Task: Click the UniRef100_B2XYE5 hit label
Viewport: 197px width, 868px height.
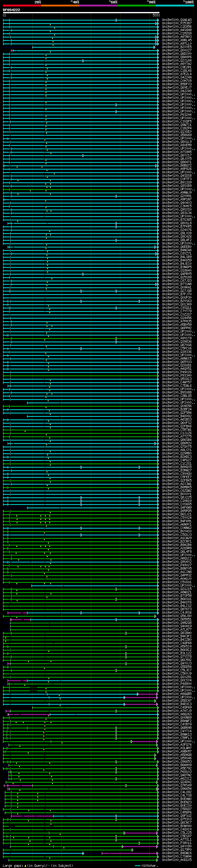Action: click(x=176, y=47)
